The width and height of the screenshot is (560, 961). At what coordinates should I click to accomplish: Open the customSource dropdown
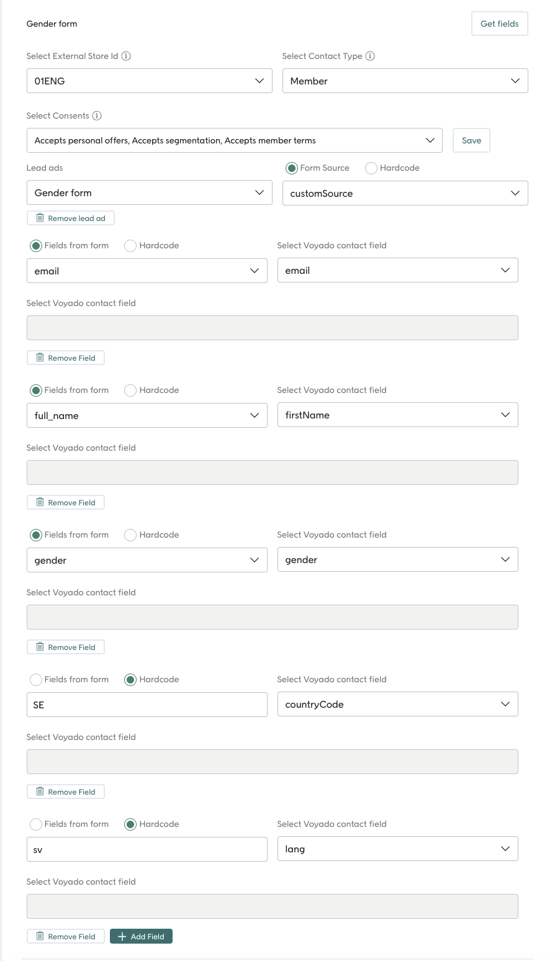click(x=405, y=193)
